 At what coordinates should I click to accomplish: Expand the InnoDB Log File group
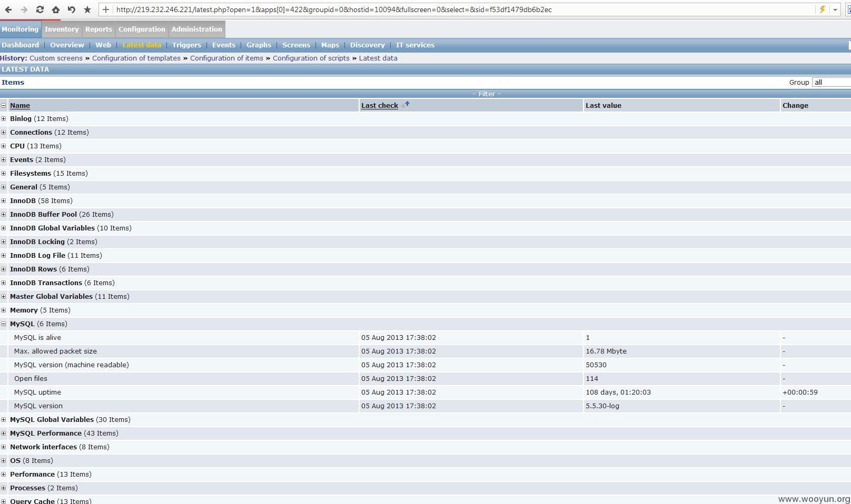(4, 256)
